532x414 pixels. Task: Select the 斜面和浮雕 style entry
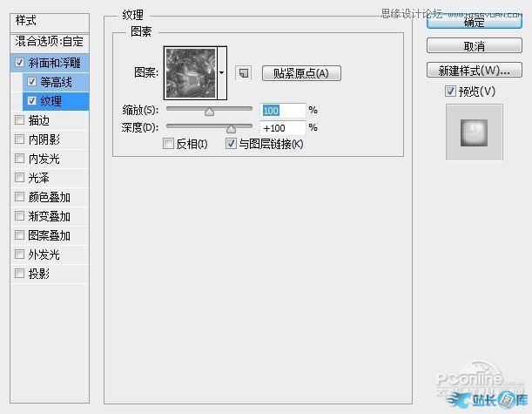click(50, 63)
